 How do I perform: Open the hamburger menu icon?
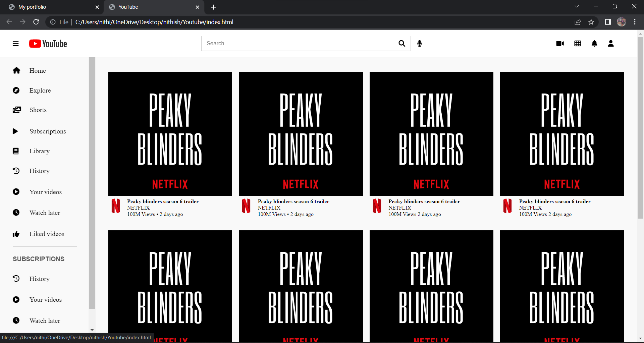coord(16,44)
